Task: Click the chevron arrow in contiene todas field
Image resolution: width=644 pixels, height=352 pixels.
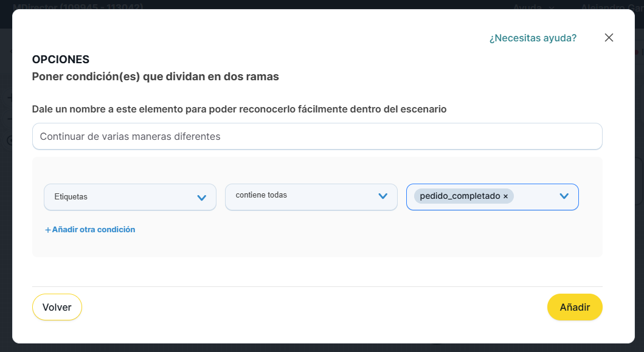Action: [x=383, y=196]
